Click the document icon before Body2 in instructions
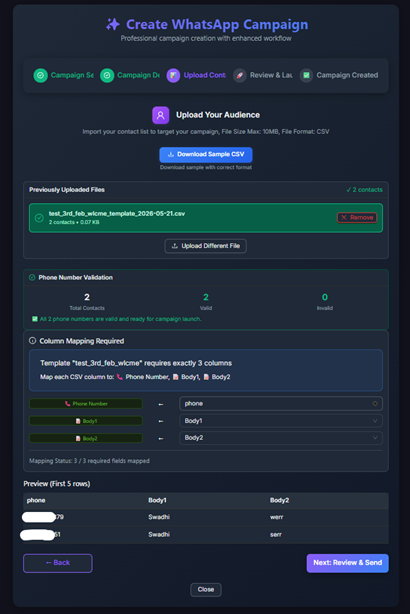 click(x=206, y=377)
